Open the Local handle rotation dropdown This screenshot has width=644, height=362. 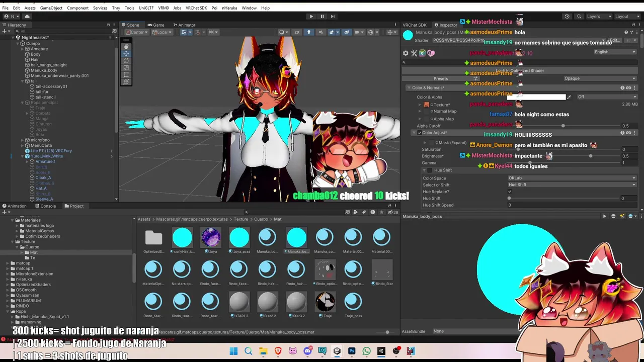tap(162, 32)
